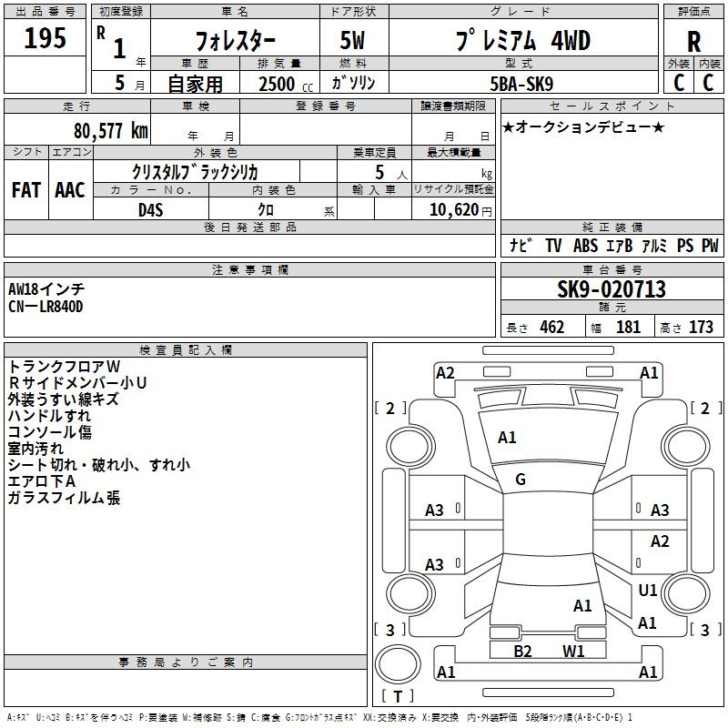Select the grade text プレミアム 4WD
This screenshot has width=728, height=728.
pos(523,40)
